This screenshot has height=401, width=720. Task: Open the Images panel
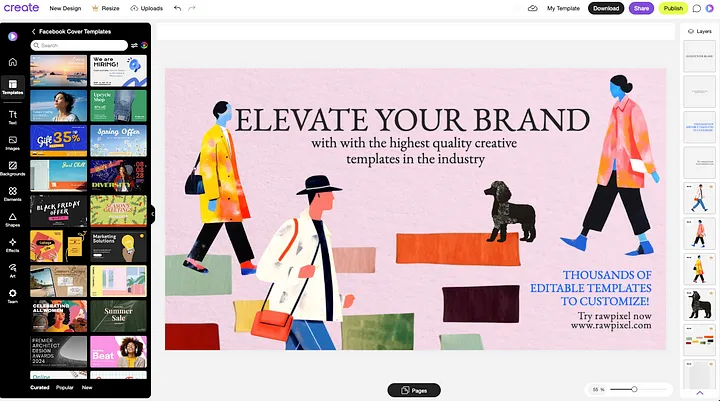tap(12, 142)
